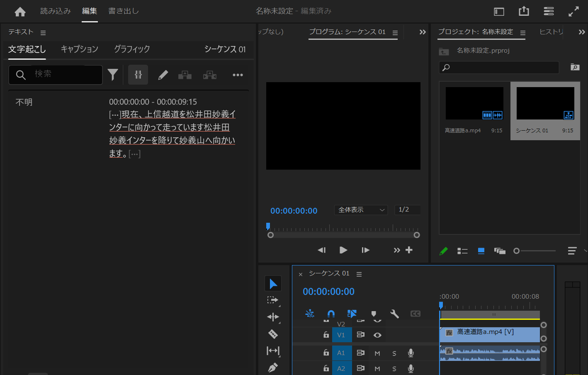Switch project panel to list view

[x=462, y=251]
